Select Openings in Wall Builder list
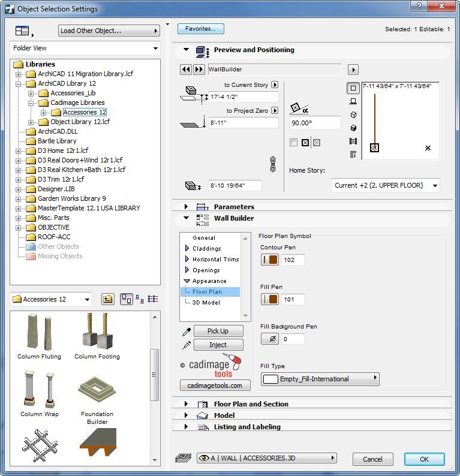Image resolution: width=460 pixels, height=476 pixels. point(206,270)
